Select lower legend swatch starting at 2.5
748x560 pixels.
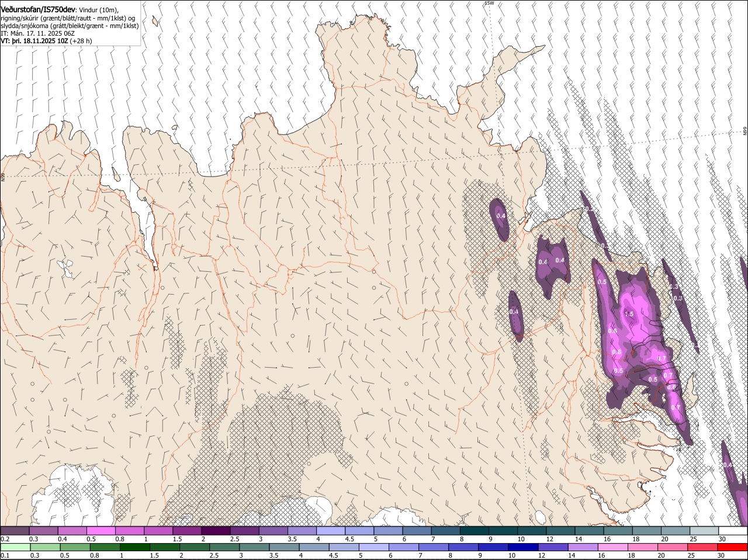pyautogui.click(x=224, y=547)
